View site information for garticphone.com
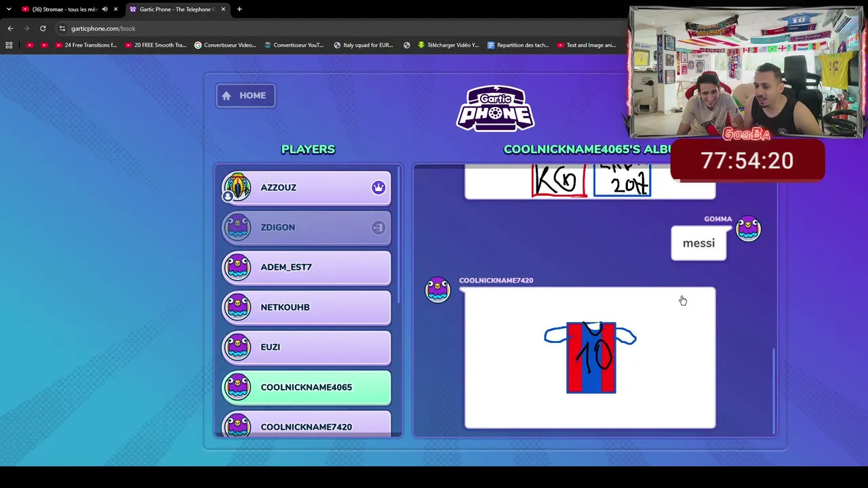 pos(62,28)
